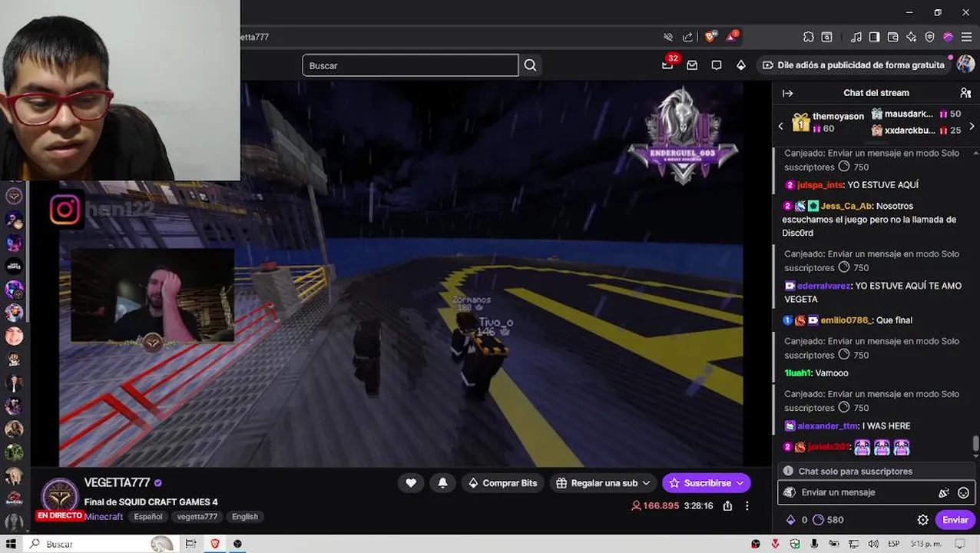The image size is (980, 553).
Task: Go to next gift leaderboard arrow
Action: point(972,126)
